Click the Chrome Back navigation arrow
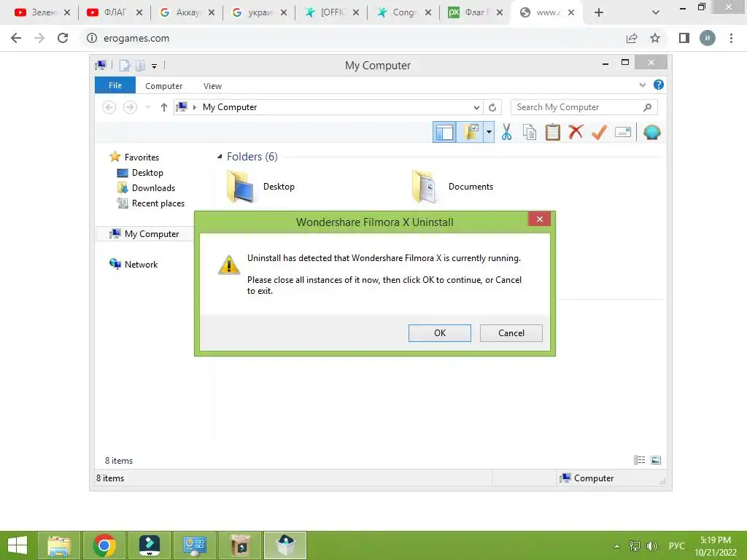 coord(16,38)
